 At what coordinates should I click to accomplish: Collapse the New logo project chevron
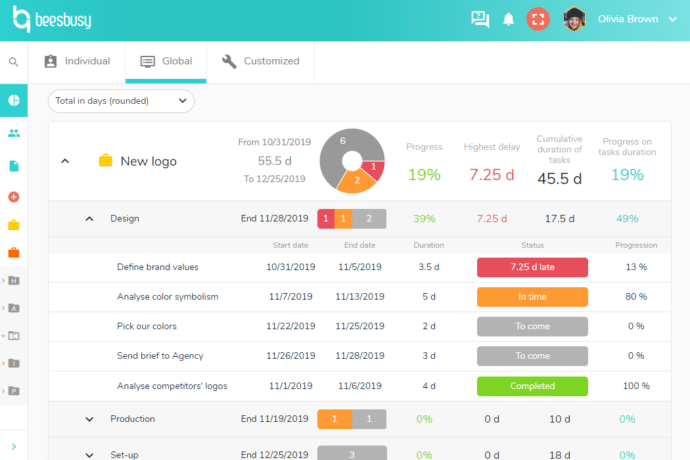pos(65,161)
